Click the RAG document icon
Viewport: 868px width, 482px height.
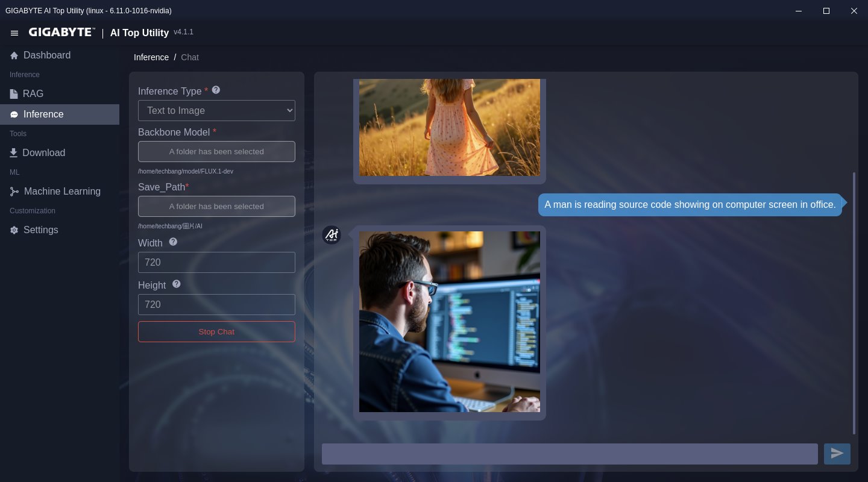point(14,94)
